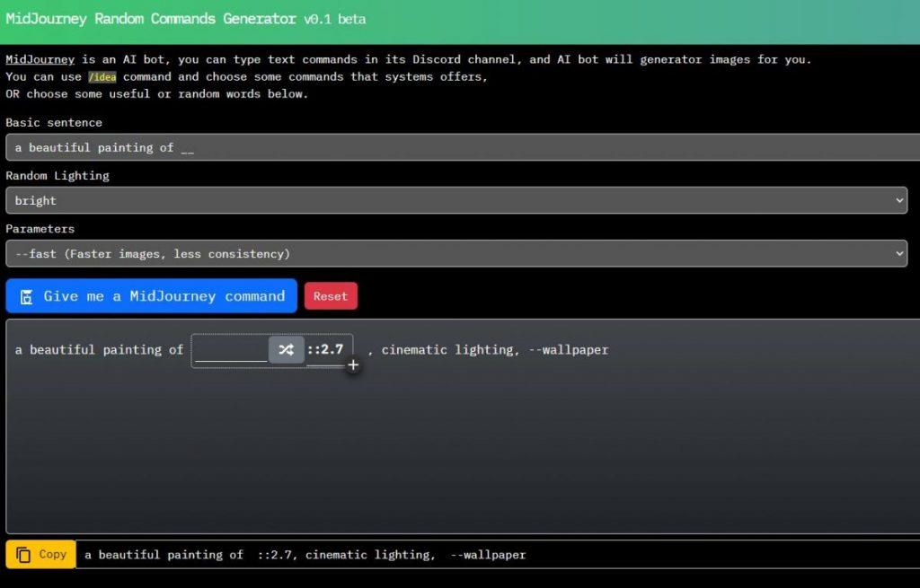This screenshot has width=920, height=588.
Task: Click Give me a MidJourney command button
Action: [151, 296]
